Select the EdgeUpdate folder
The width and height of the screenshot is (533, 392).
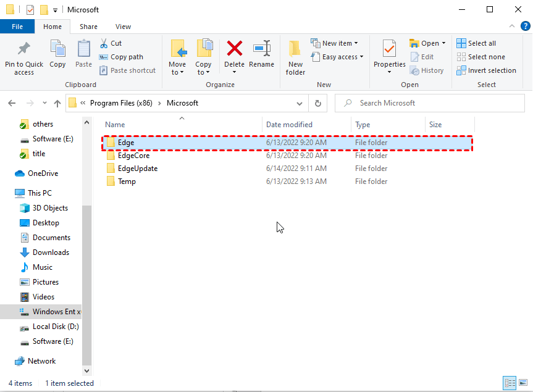[x=287, y=169]
